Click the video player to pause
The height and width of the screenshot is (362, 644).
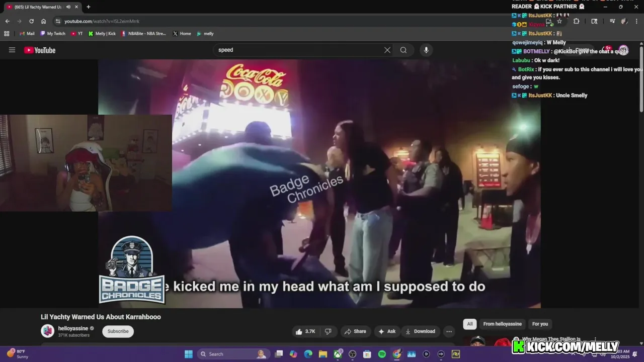tap(319, 184)
